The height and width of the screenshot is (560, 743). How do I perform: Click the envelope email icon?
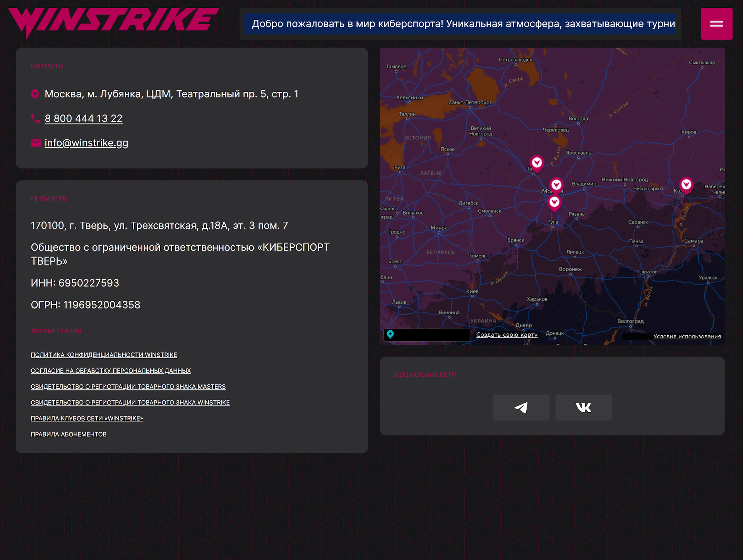(x=36, y=143)
